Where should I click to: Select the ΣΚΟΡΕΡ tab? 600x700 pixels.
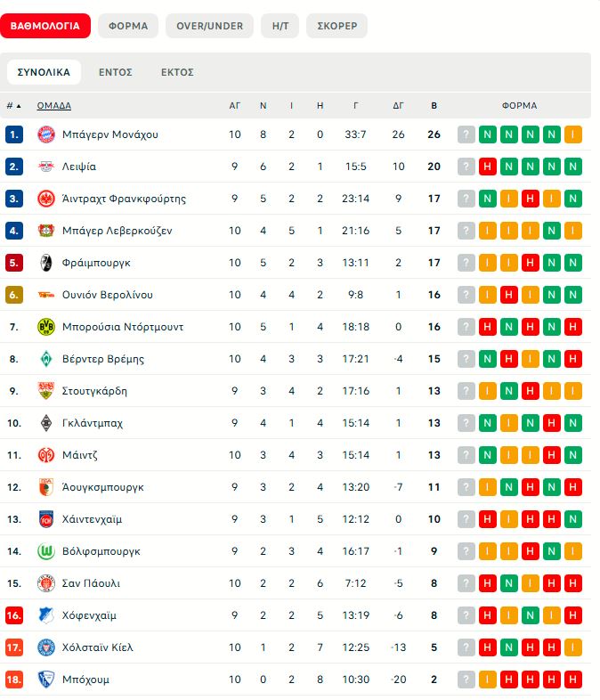[x=336, y=26]
